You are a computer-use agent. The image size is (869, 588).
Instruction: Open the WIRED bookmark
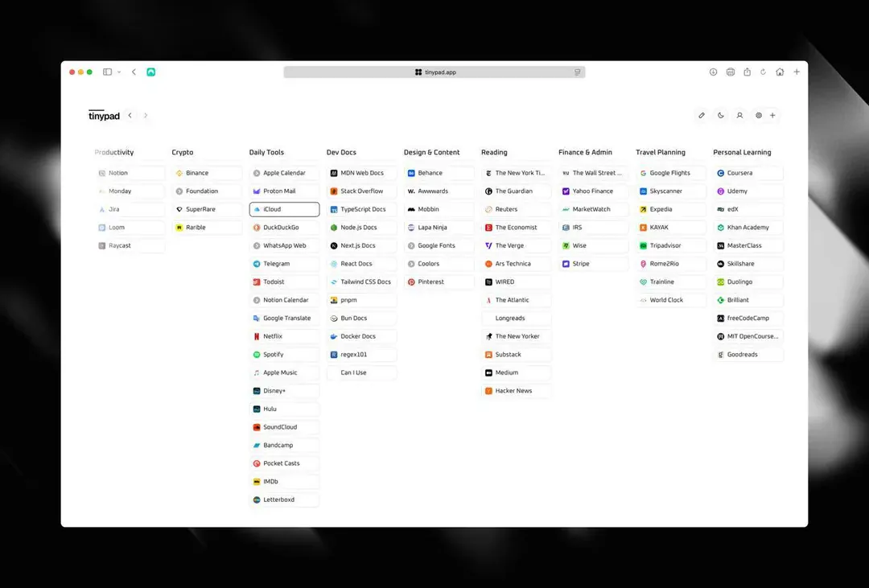pos(516,282)
